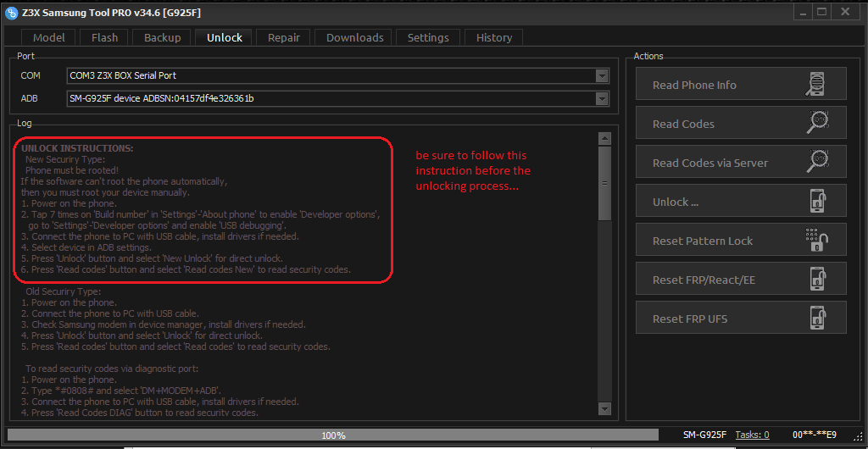Close the Z3X Samsung Tool window
Screen dimensions: 868x449
[845, 11]
